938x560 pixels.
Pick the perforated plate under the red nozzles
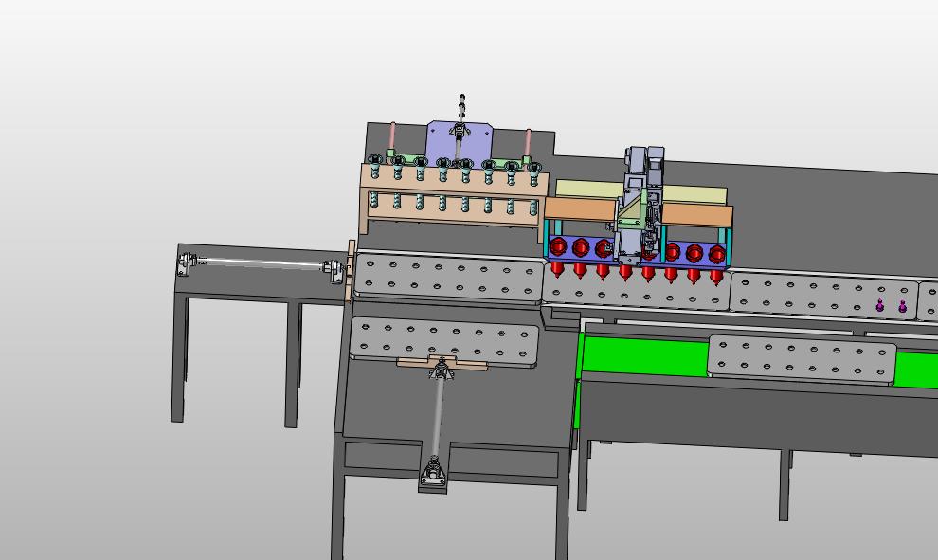636,289
